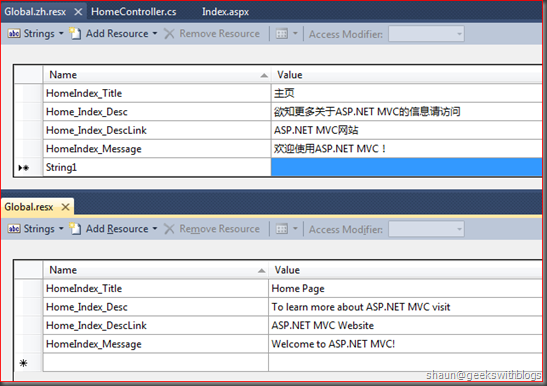Open view dropdown arrow in Global.zh.resx toolbar
The image size is (547, 386).
295,34
